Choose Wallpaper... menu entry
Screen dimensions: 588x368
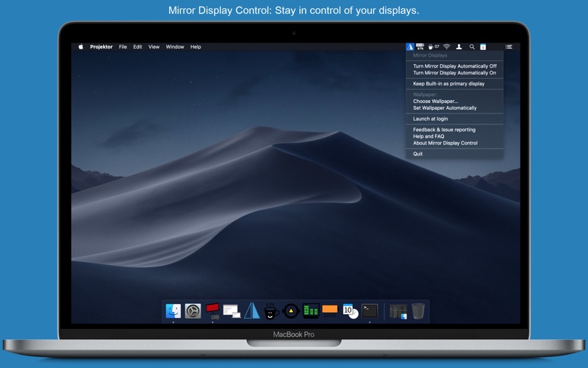tap(454, 102)
